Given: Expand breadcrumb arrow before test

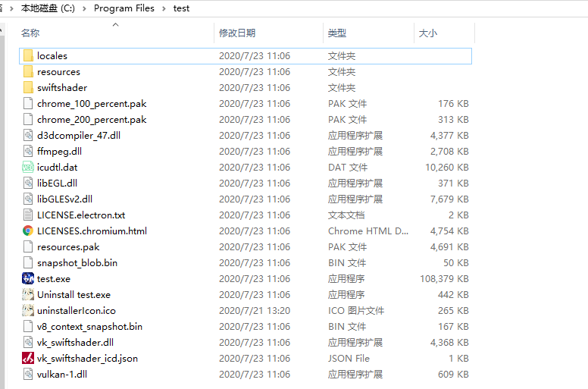Looking at the screenshot, I should pos(164,8).
